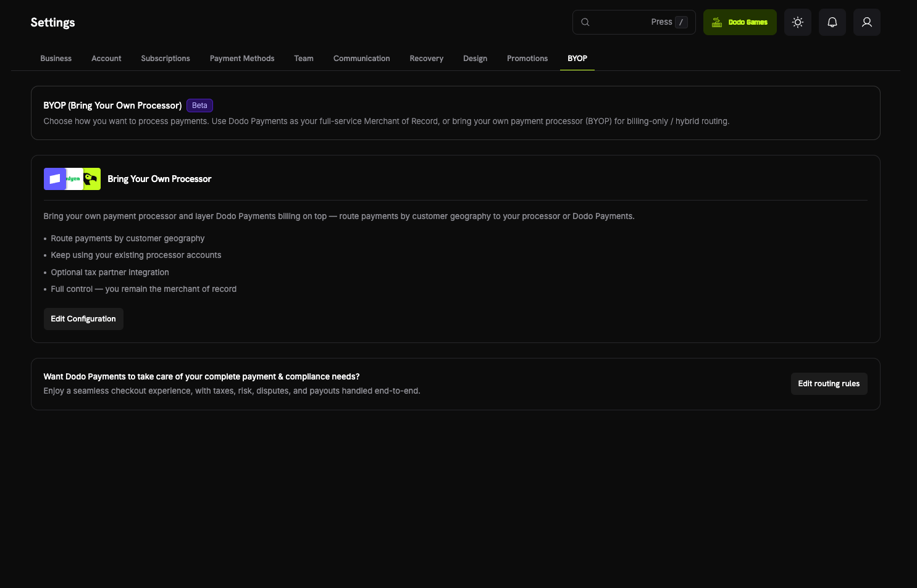Open the Subscriptions tab
This screenshot has height=588, width=917.
pyautogui.click(x=165, y=59)
